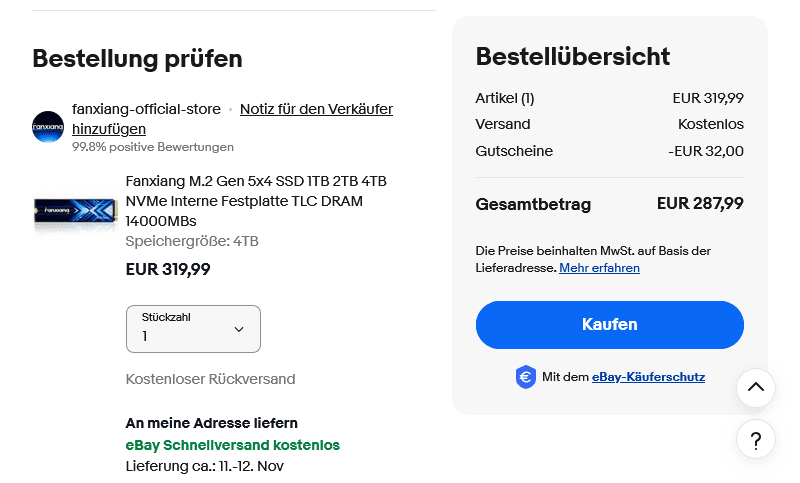Viewport: 800px width, 483px height.
Task: Click the 99.8% positive Bewertungen text
Action: pyautogui.click(x=152, y=147)
